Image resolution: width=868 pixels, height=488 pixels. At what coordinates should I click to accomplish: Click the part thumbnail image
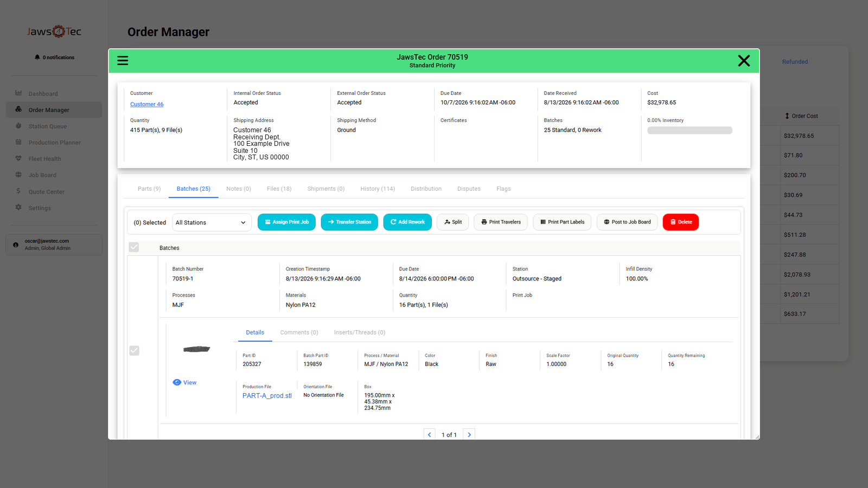[x=196, y=349]
